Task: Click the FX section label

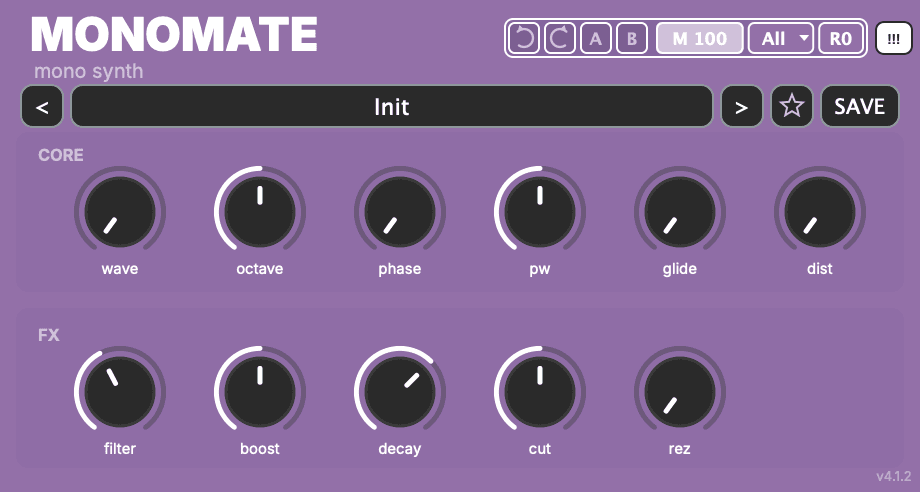Action: [49, 335]
